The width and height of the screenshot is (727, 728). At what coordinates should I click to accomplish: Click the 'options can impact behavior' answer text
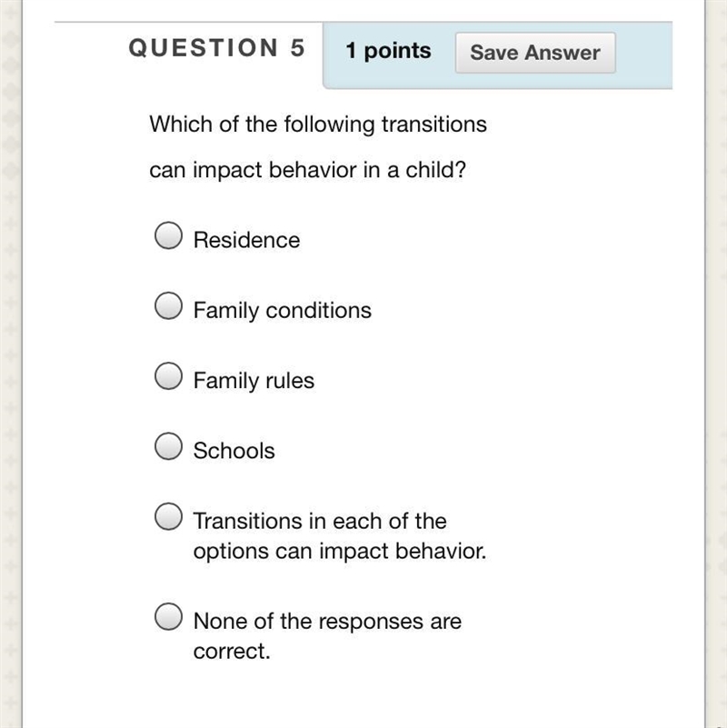click(x=340, y=552)
